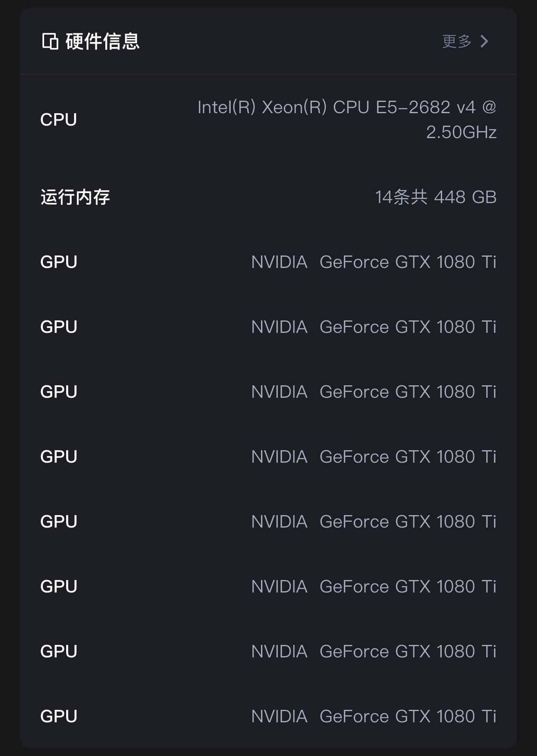Click the sixth GPU's GTX 1080 Ti value
This screenshot has width=537, height=756.
[373, 587]
